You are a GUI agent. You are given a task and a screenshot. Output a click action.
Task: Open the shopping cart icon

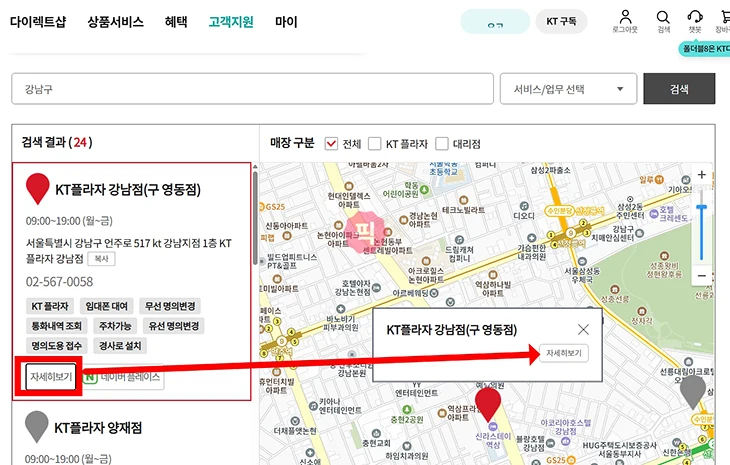click(x=725, y=17)
